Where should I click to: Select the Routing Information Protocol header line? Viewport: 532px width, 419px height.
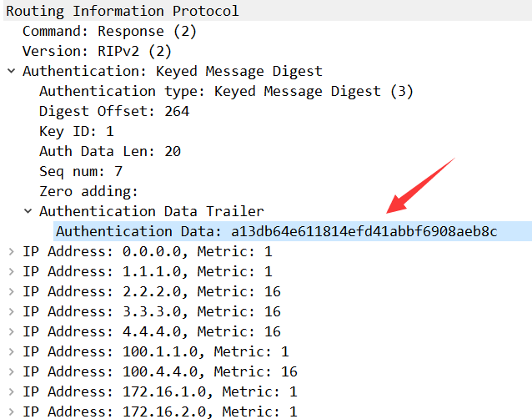[123, 11]
